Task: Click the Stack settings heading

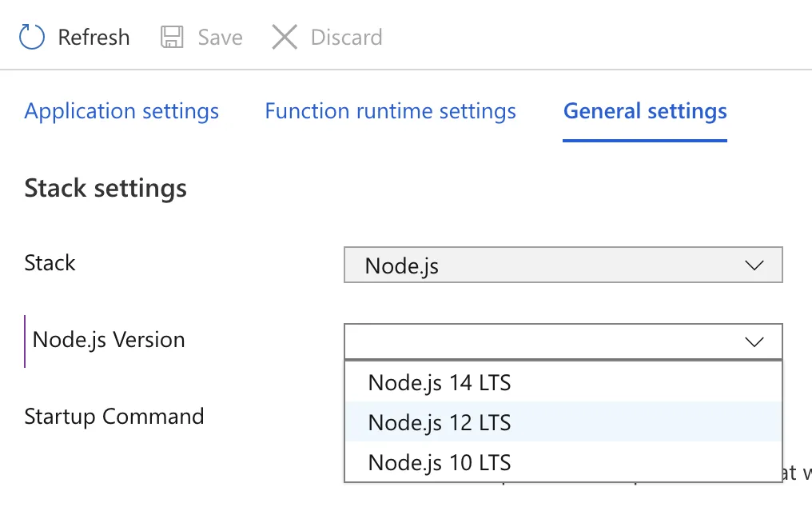Action: [105, 188]
